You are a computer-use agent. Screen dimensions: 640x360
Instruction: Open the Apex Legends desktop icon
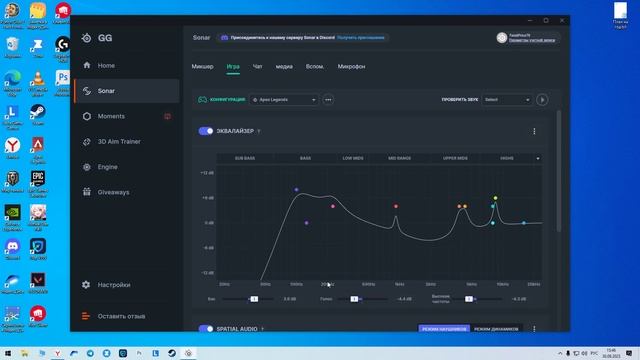point(38,150)
